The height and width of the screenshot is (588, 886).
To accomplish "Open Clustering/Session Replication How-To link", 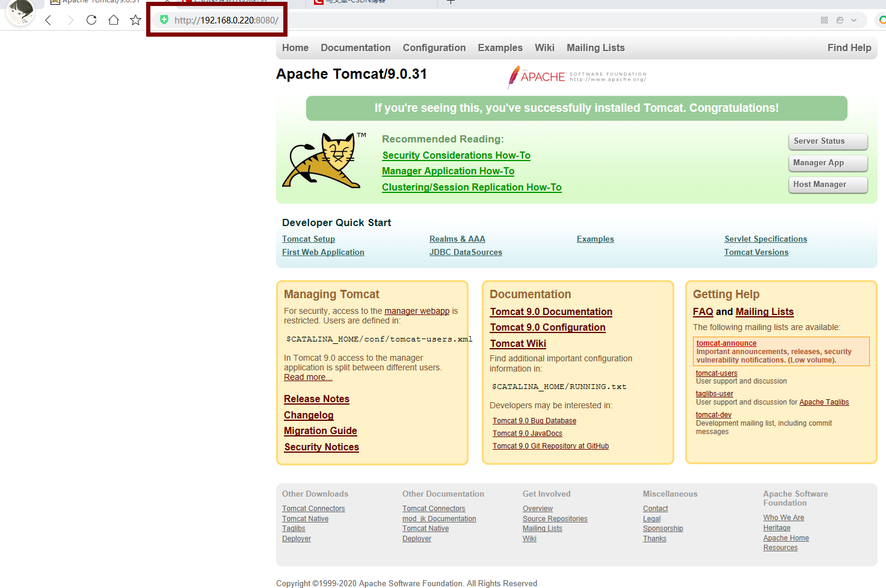I will [x=472, y=187].
